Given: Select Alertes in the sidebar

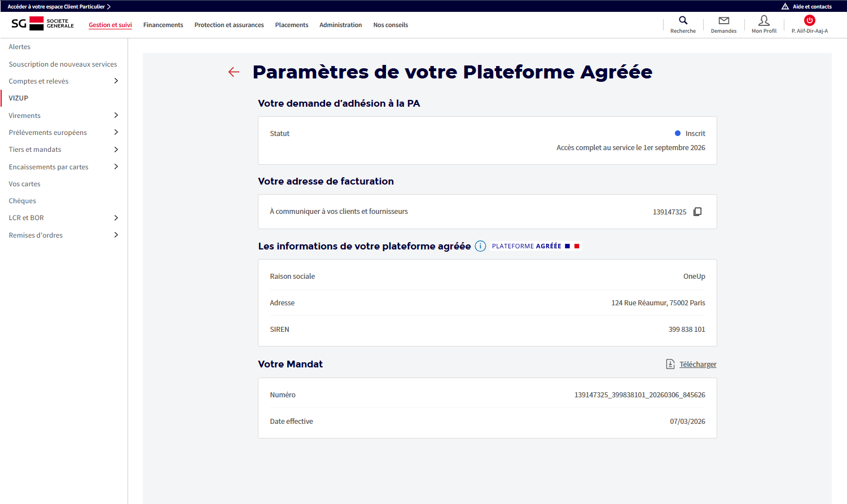Looking at the screenshot, I should 20,47.
